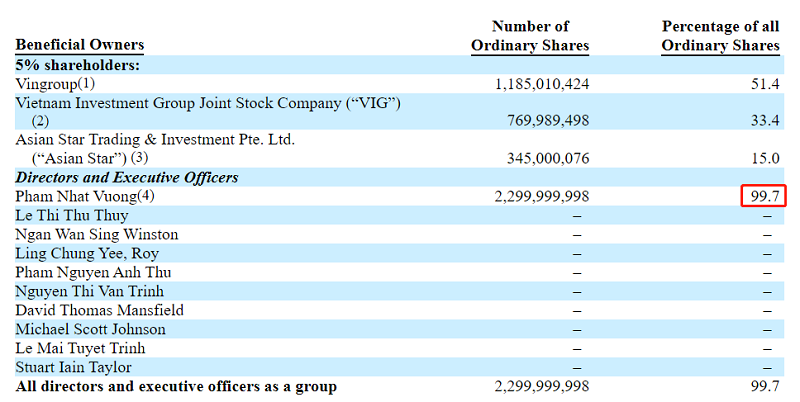Select Directors and Executive Officers heading
The image size is (800, 402).
click(x=127, y=178)
